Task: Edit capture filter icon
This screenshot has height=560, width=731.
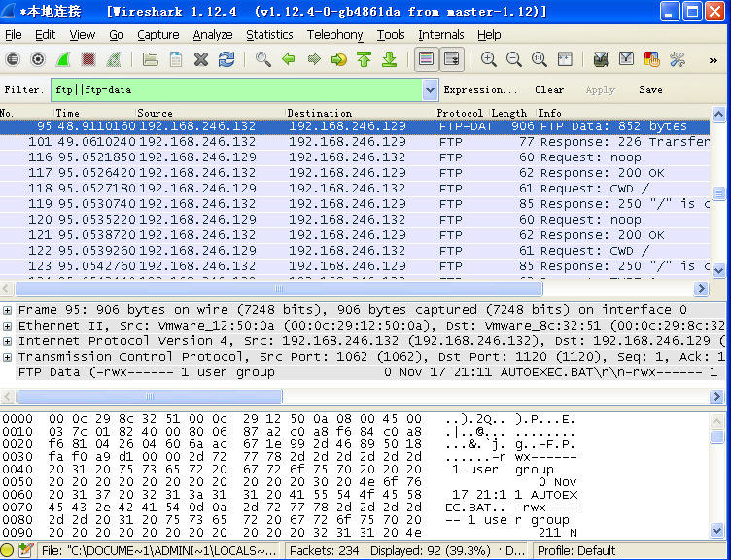Action: [x=601, y=59]
